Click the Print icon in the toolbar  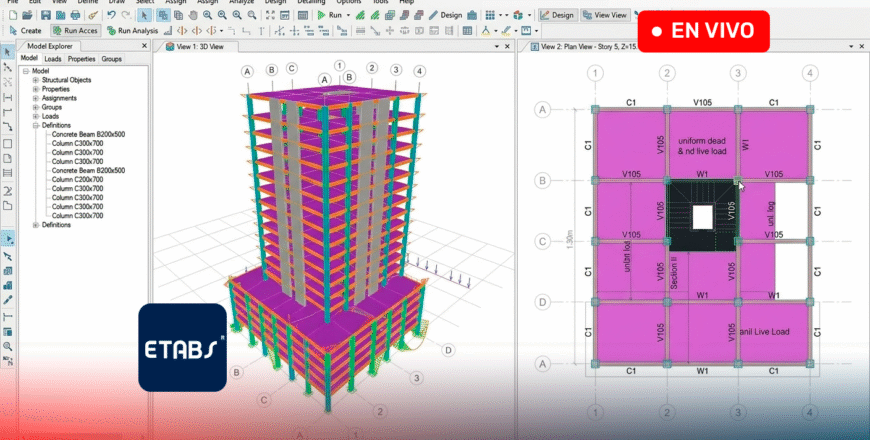[77, 16]
